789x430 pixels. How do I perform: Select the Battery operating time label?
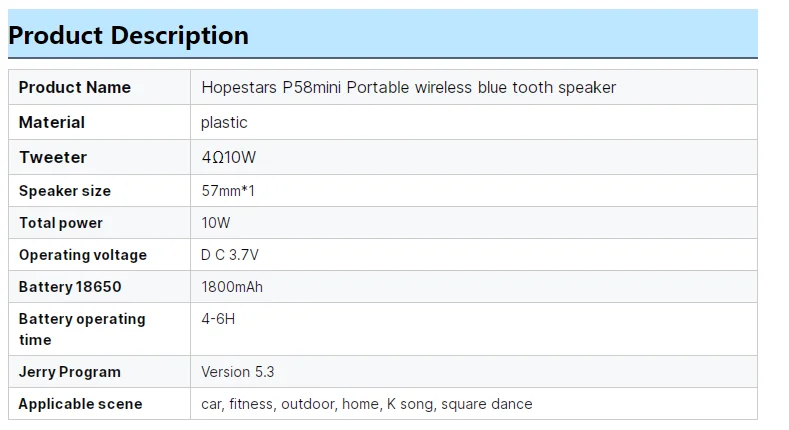click(x=82, y=329)
